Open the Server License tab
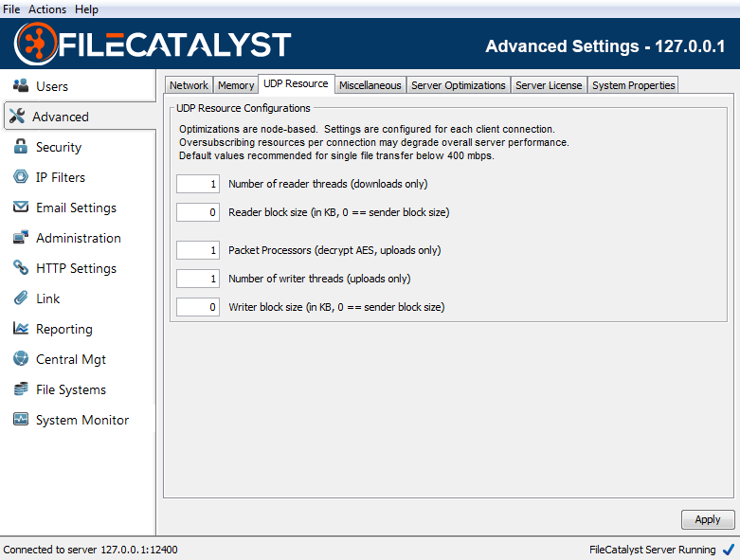Viewport: 740px width, 560px height. pos(549,85)
